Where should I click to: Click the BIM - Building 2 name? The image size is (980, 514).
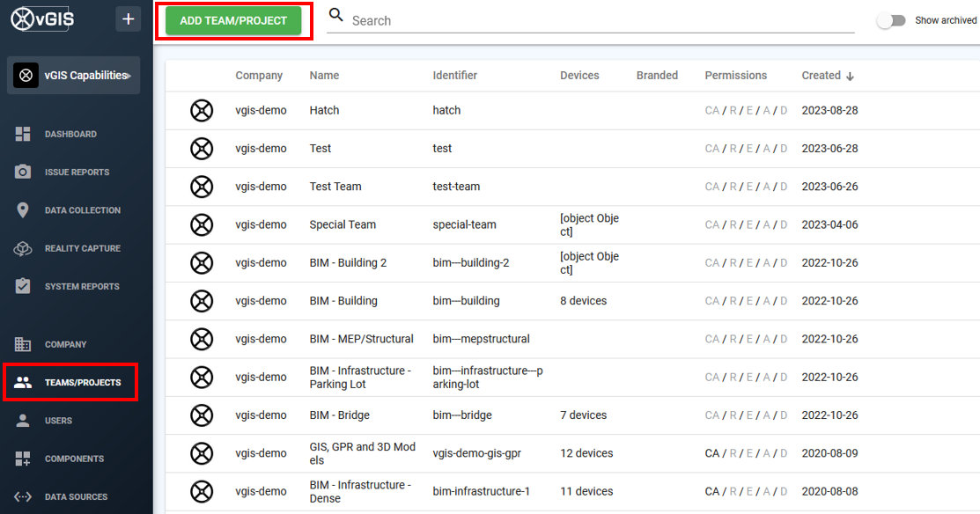348,263
